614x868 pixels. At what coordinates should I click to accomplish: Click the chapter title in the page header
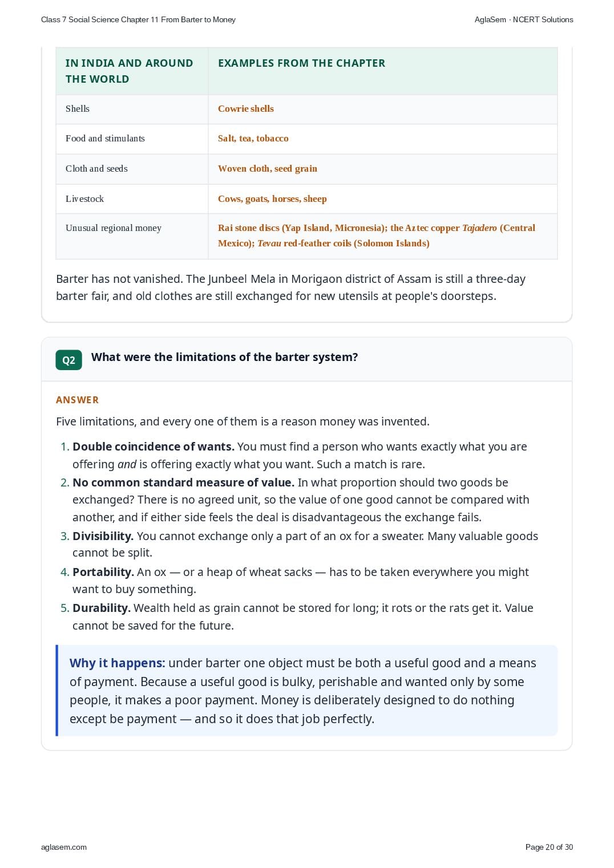(138, 19)
